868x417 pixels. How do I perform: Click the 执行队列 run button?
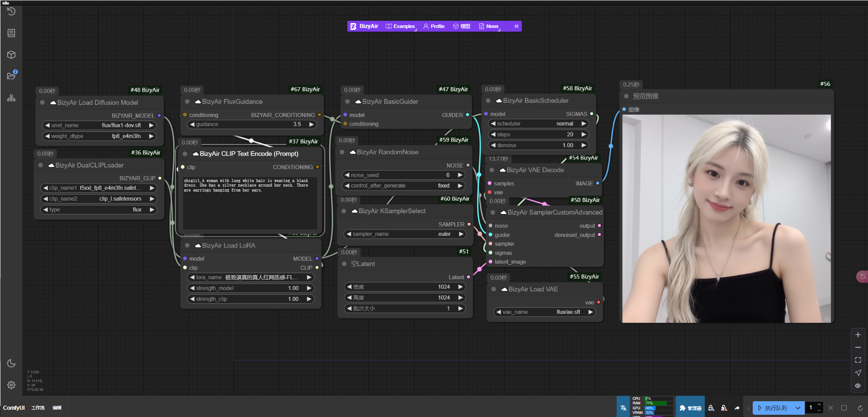pos(773,408)
